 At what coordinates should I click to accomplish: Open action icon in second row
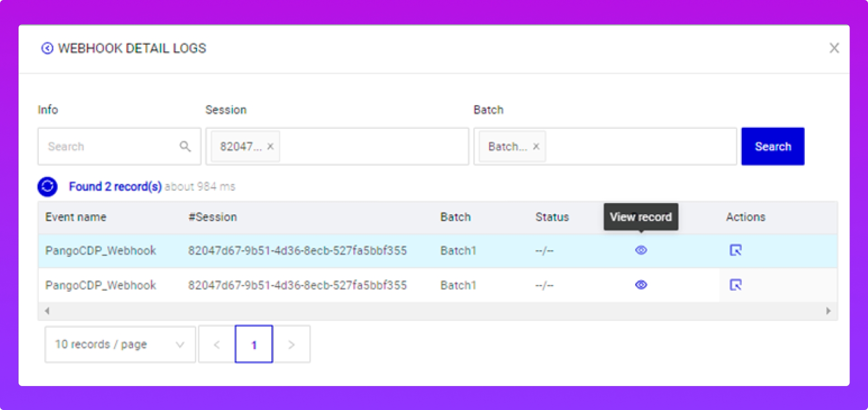[x=736, y=285]
